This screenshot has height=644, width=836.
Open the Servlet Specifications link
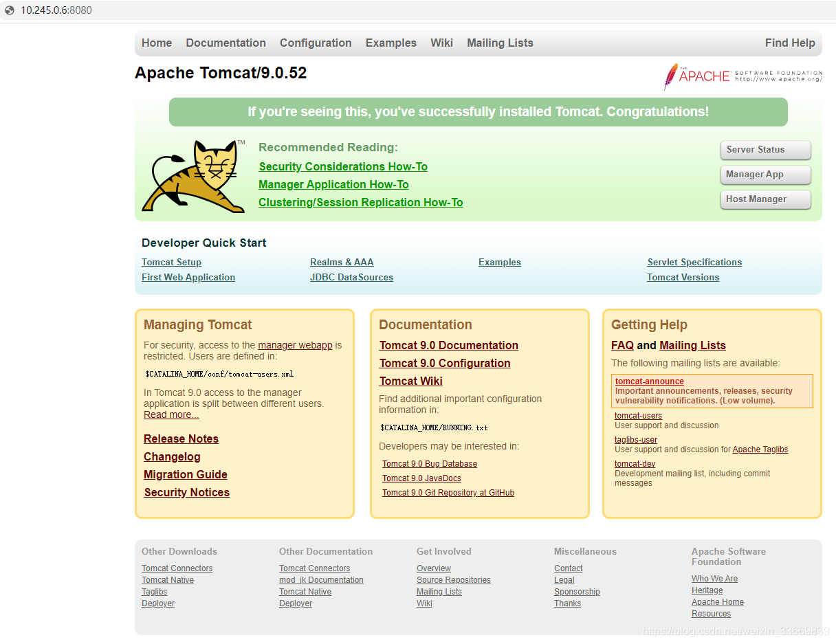click(694, 263)
